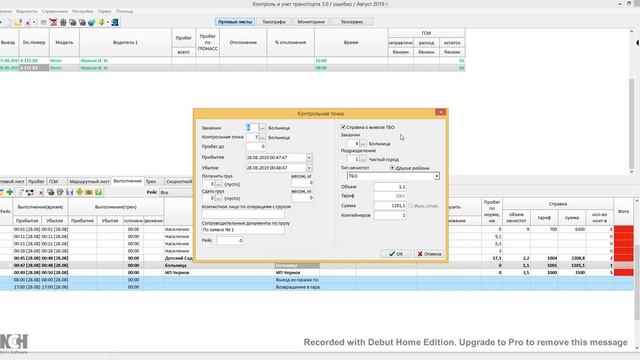Switch to the Мониторинг tab
640x360 pixels.
311,22
